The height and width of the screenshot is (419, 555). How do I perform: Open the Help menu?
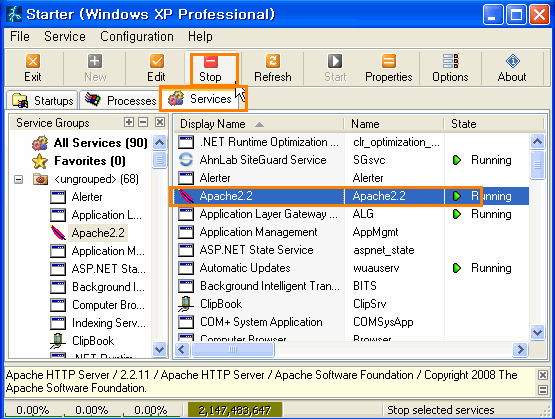[200, 36]
